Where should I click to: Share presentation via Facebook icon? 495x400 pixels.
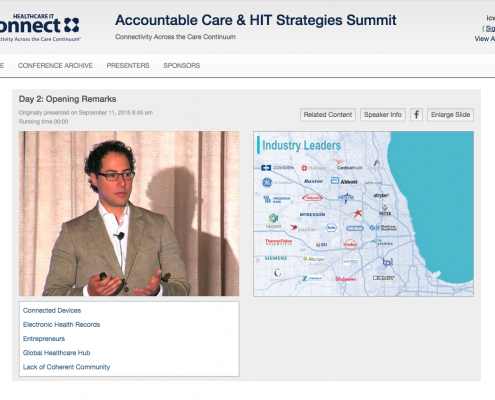pos(416,115)
